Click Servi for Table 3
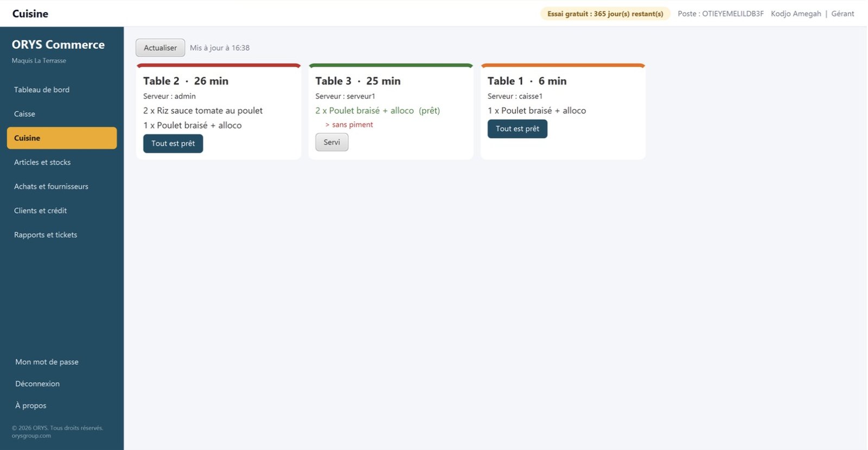 point(331,142)
